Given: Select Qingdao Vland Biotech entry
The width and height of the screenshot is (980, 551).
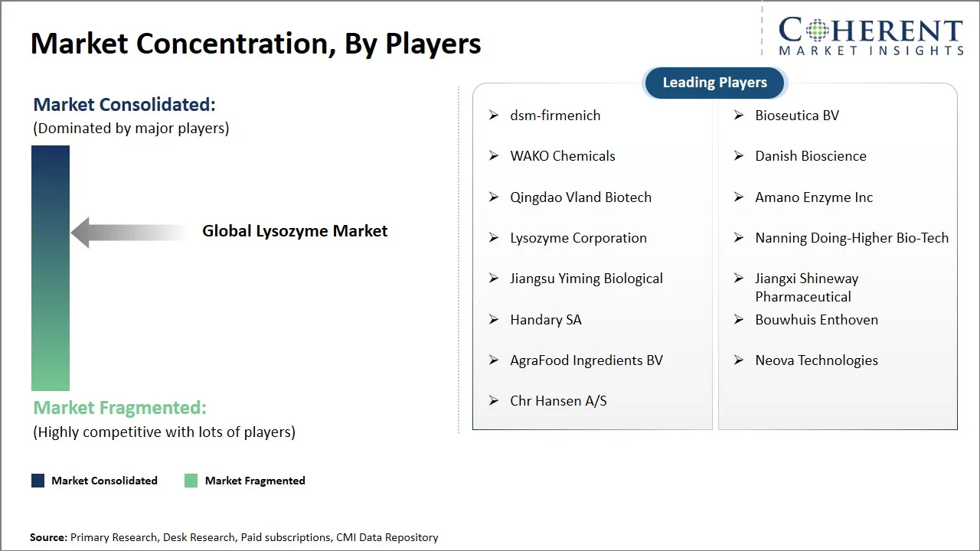Looking at the screenshot, I should (x=580, y=197).
